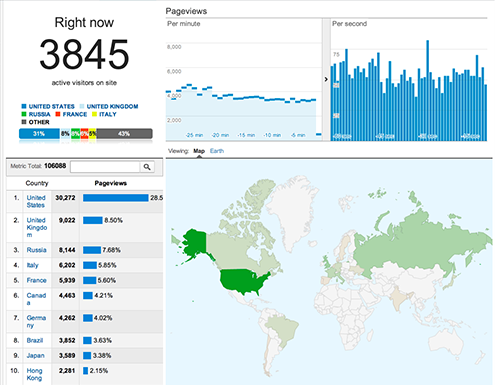The width and height of the screenshot is (495, 385).
Task: Click the Per second chart title
Action: tap(349, 24)
